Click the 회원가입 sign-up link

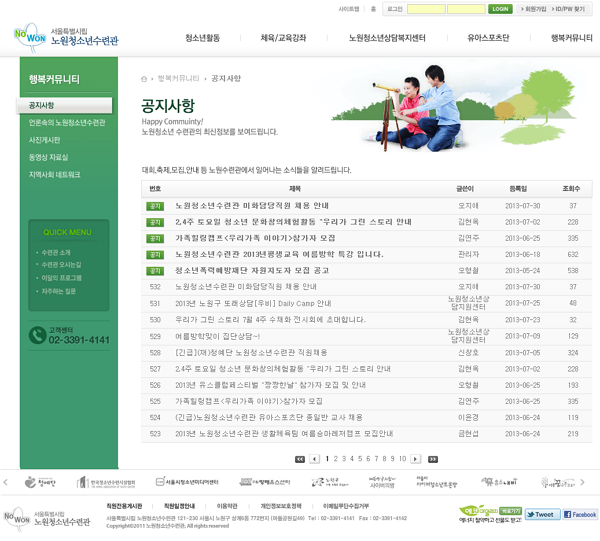tap(536, 9)
